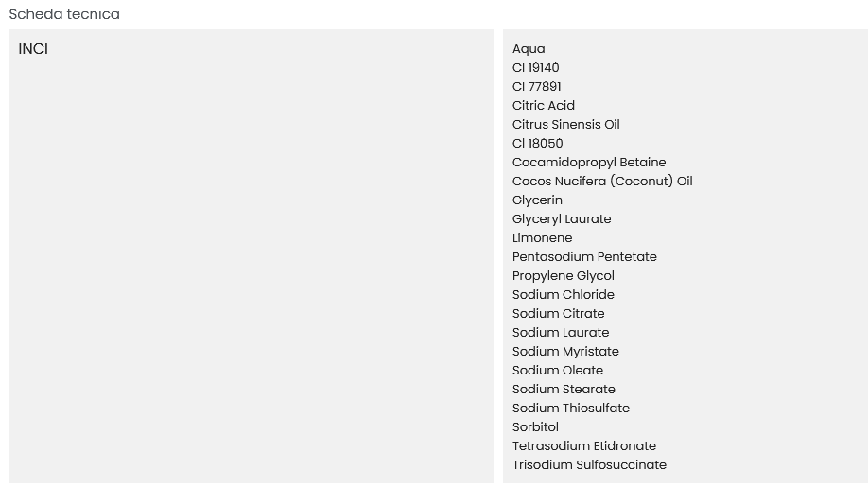Click the Scheda tecnica heading

tap(64, 14)
